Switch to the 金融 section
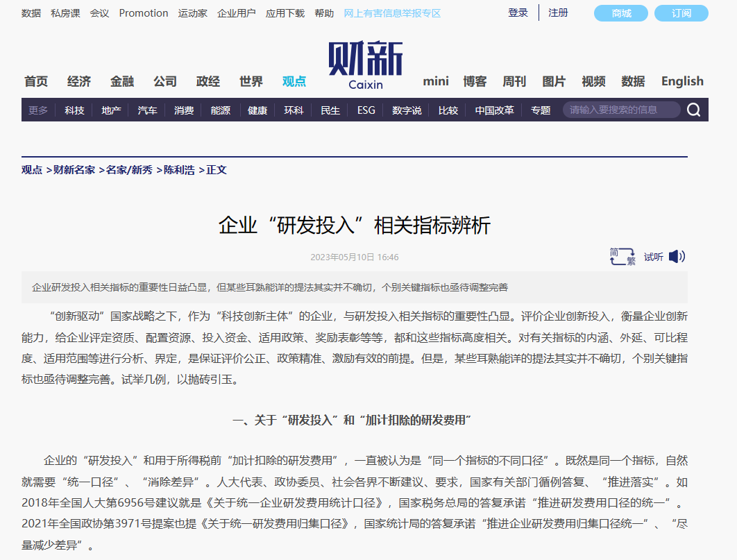 click(122, 81)
